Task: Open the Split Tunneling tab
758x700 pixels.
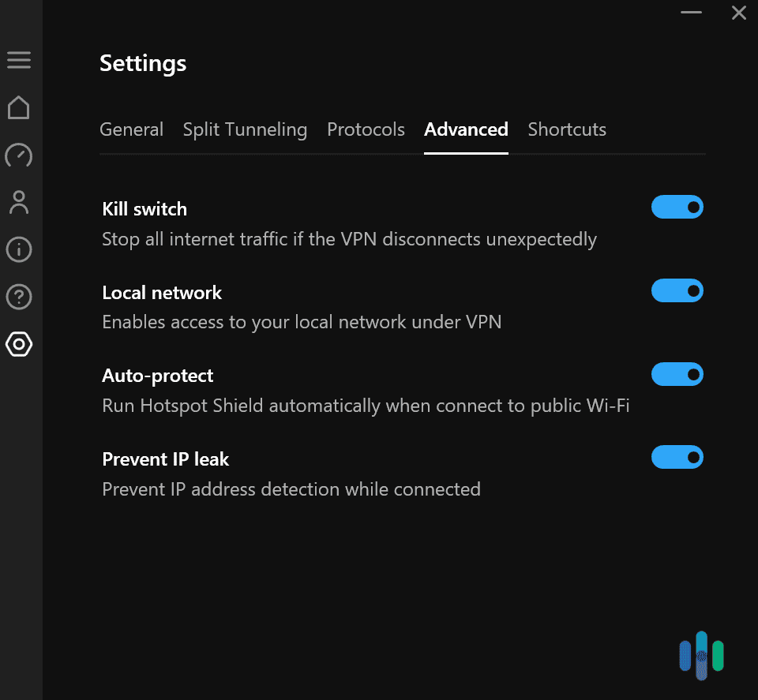Action: [245, 129]
